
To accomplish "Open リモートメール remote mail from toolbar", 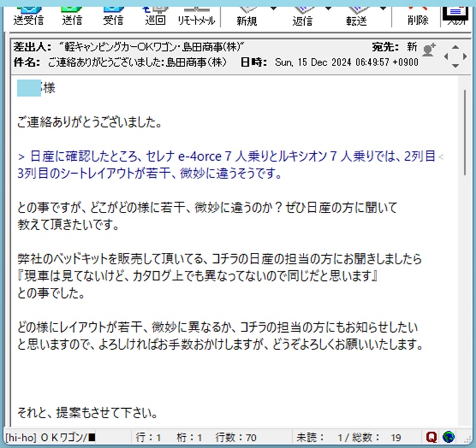I will pyautogui.click(x=196, y=17).
